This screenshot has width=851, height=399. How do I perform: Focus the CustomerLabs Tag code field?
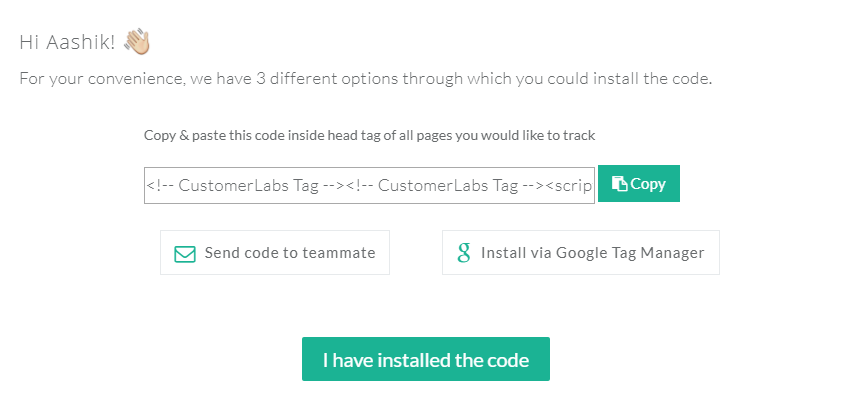tap(369, 186)
